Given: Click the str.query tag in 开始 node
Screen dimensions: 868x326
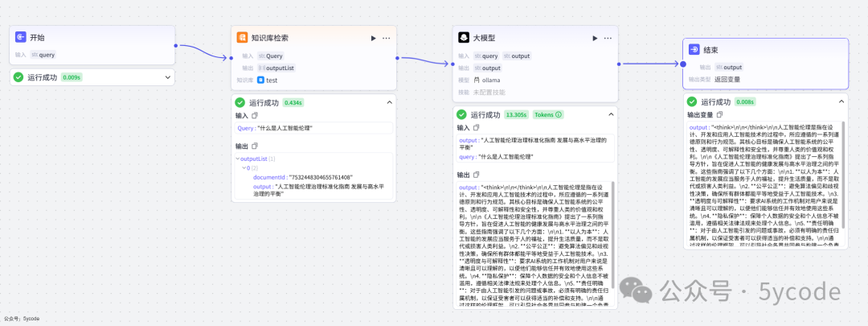Looking at the screenshot, I should [x=43, y=55].
